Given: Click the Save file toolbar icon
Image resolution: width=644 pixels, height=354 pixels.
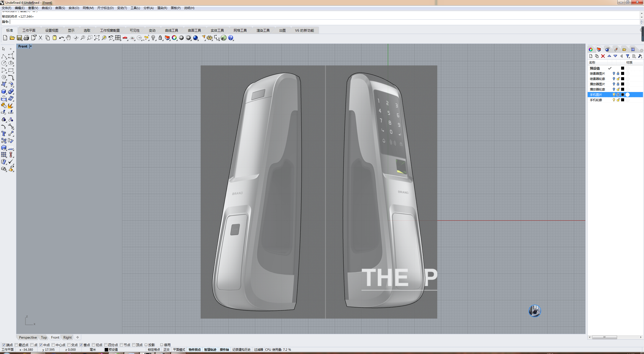Looking at the screenshot, I should 19,38.
